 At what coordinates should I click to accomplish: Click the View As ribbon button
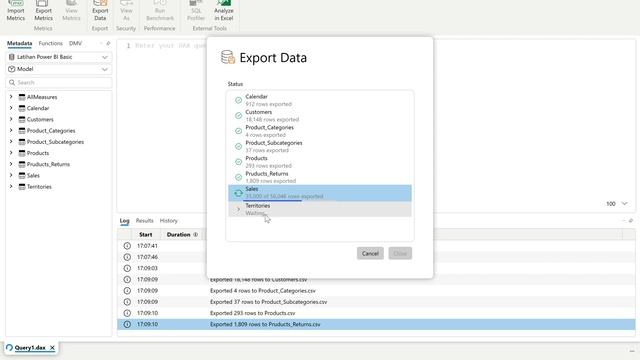click(x=126, y=11)
